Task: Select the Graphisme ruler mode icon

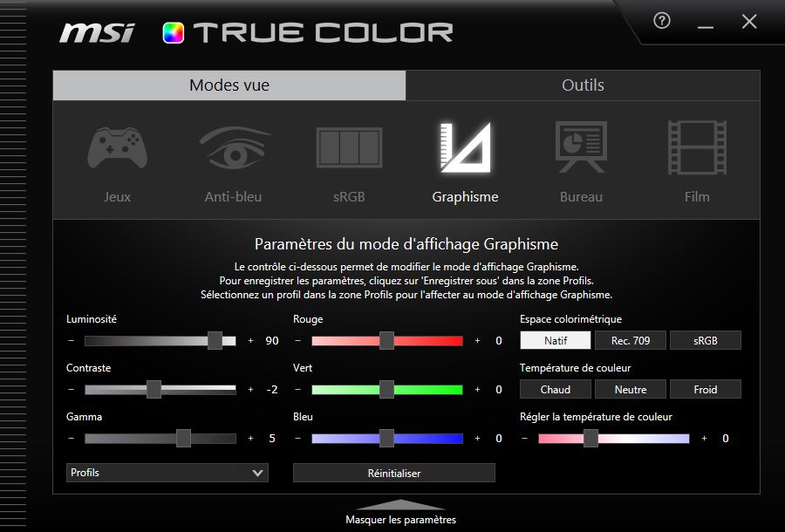Action: coord(465,148)
